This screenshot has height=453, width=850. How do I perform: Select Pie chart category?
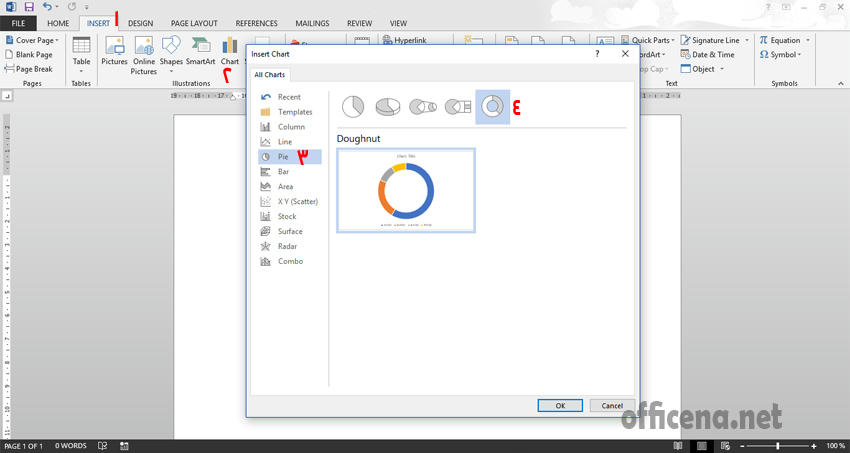pos(289,157)
